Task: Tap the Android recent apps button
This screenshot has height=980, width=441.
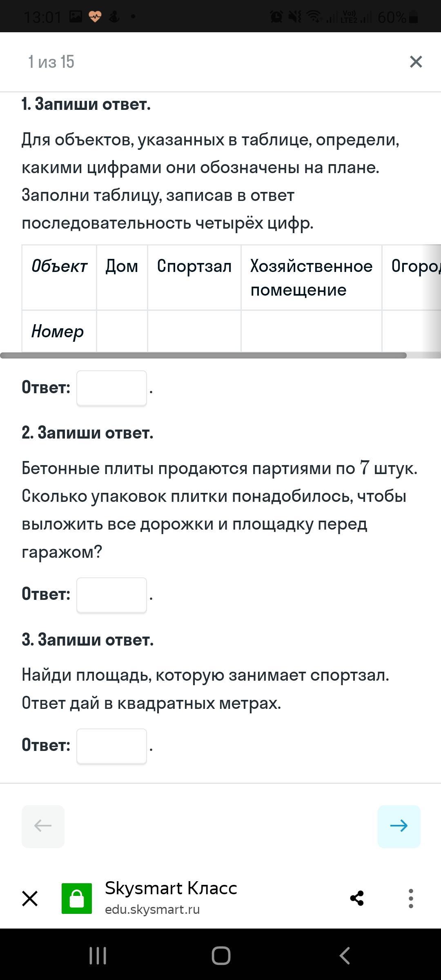Action: pyautogui.click(x=98, y=955)
